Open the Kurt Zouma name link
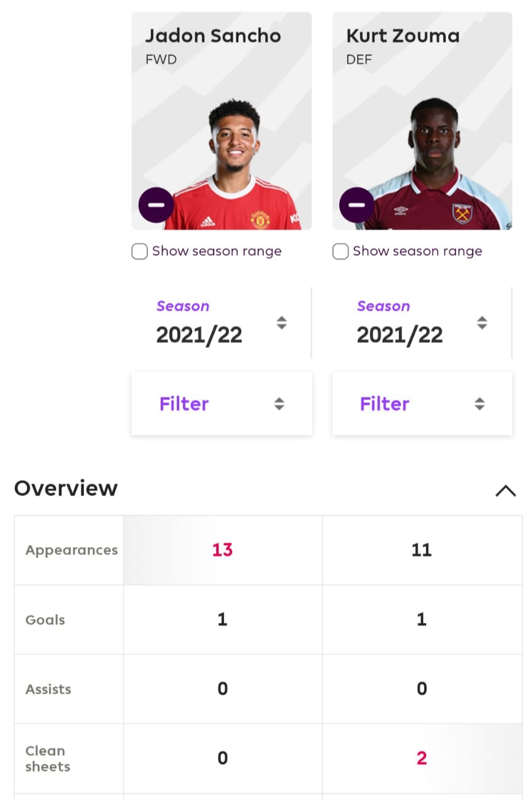 (x=403, y=36)
